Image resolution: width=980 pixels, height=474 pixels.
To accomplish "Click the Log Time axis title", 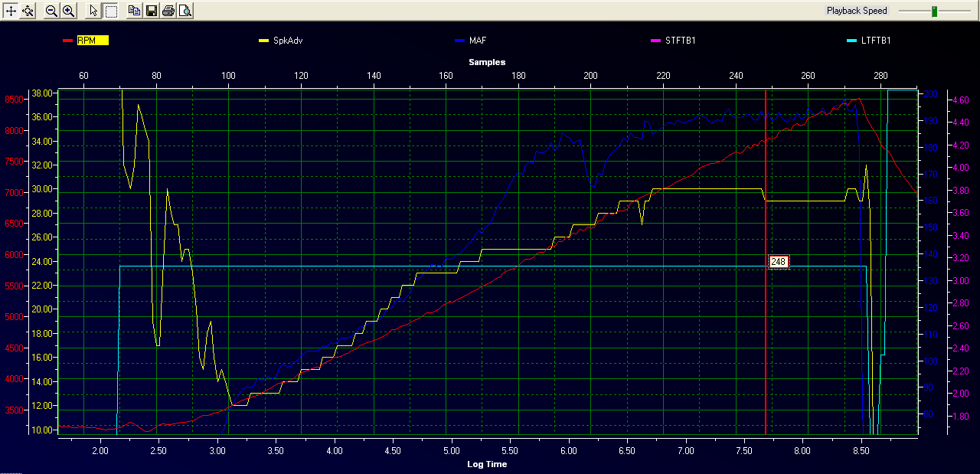I will tap(487, 464).
